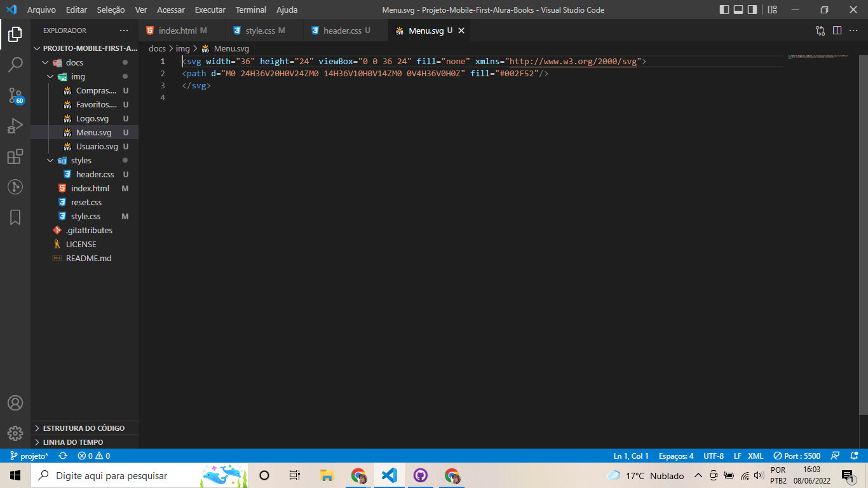Open Compras svg file in explorer
This screenshot has width=868, height=488.
[85, 90]
